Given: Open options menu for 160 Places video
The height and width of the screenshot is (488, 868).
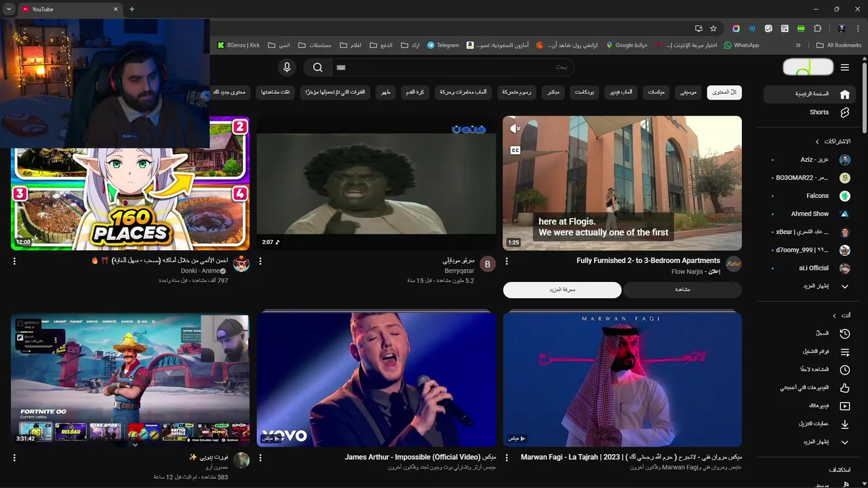Looking at the screenshot, I should coord(14,261).
